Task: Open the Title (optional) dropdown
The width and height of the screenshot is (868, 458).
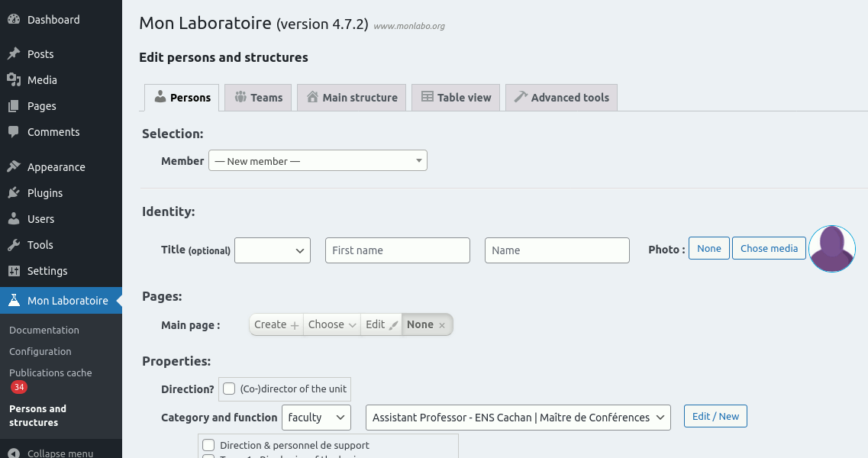Action: pos(273,250)
